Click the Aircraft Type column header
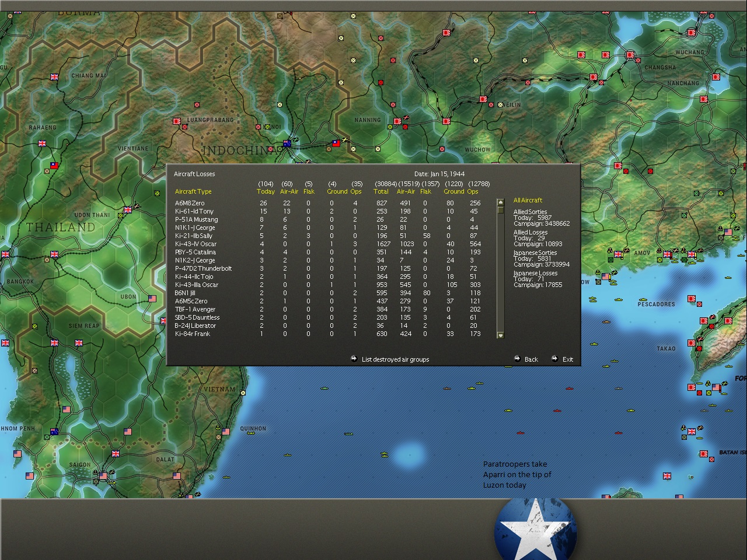This screenshot has width=747, height=560. pyautogui.click(x=193, y=191)
